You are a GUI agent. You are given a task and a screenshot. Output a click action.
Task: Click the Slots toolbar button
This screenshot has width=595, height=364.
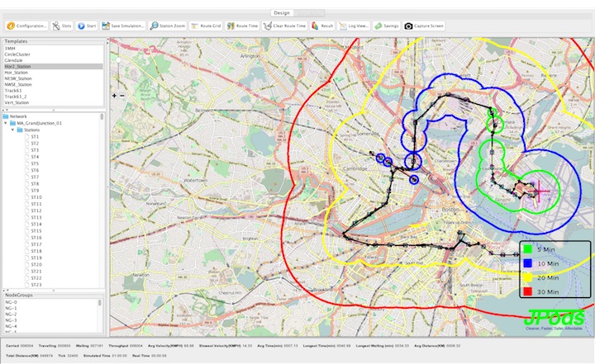[x=62, y=26]
